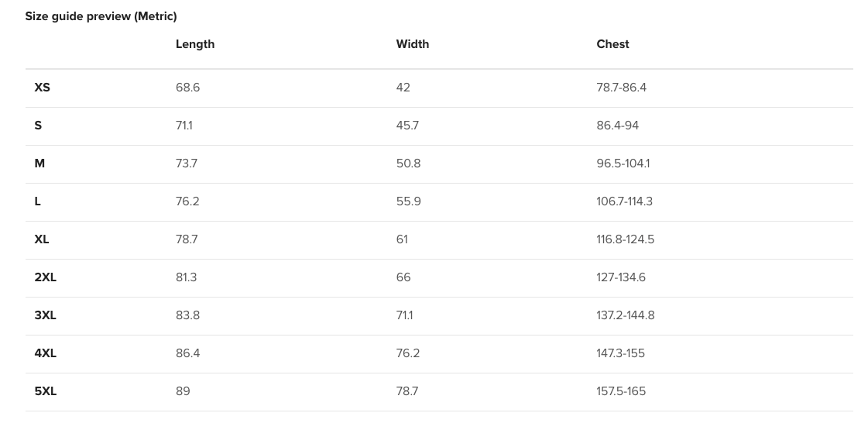Click the Size guide preview (Metric) heading

tap(101, 16)
